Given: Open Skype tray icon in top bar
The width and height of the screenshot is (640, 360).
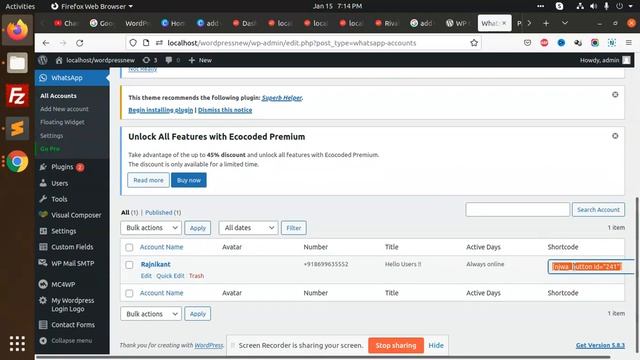Looking at the screenshot, I should (559, 6).
